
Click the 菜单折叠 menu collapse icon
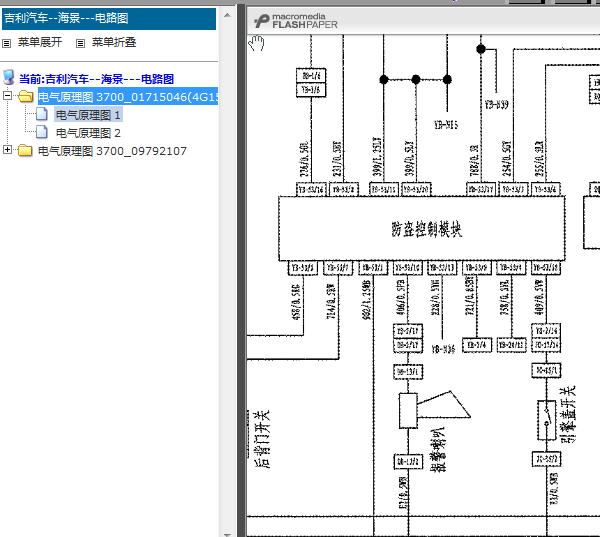80,43
